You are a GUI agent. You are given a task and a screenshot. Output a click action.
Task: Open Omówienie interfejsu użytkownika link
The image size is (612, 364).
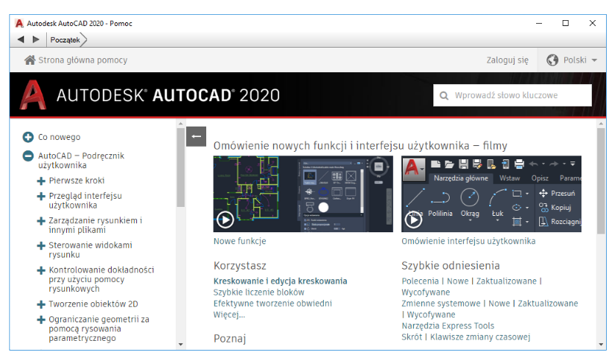(x=468, y=241)
